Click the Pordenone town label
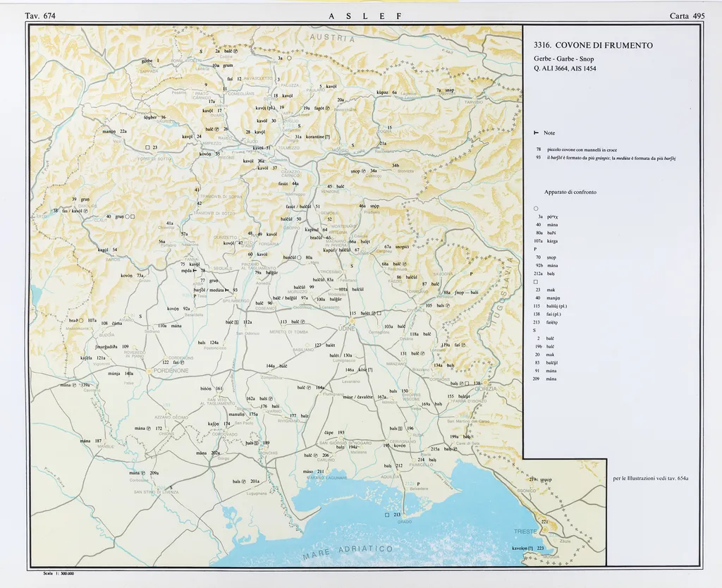 tap(166, 370)
